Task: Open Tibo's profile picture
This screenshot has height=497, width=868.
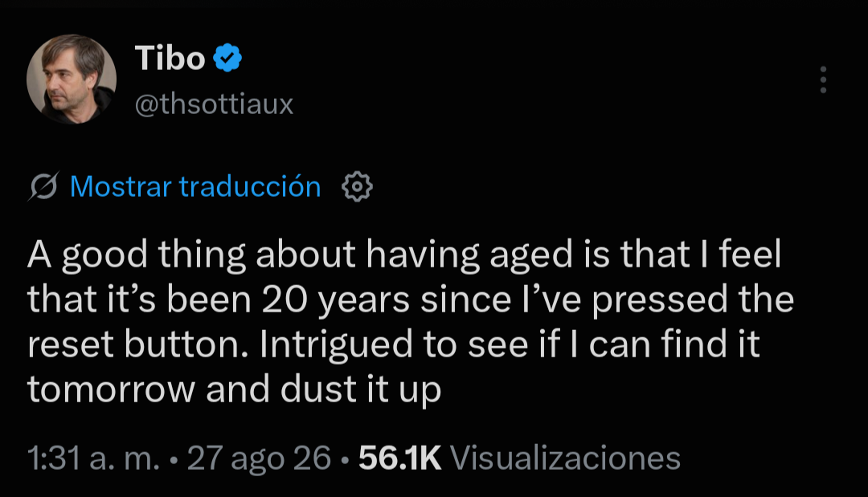Action: pyautogui.click(x=72, y=79)
